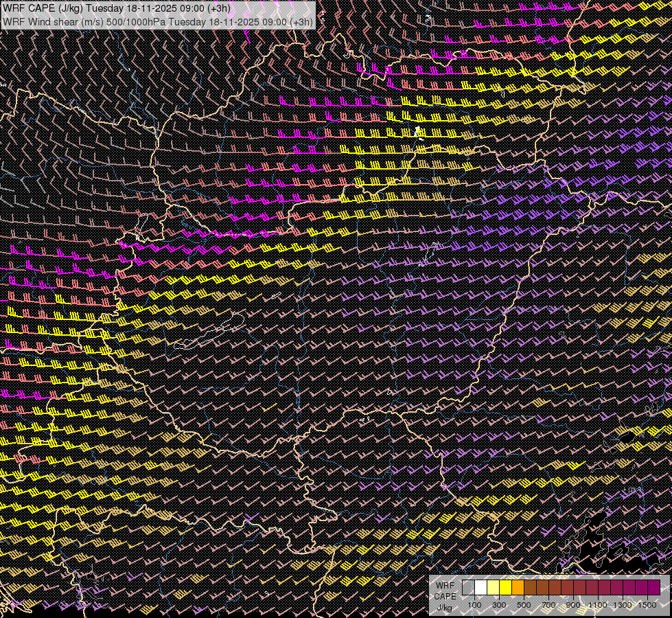Select the 900 label on color scale
672x618 pixels.
(x=573, y=605)
